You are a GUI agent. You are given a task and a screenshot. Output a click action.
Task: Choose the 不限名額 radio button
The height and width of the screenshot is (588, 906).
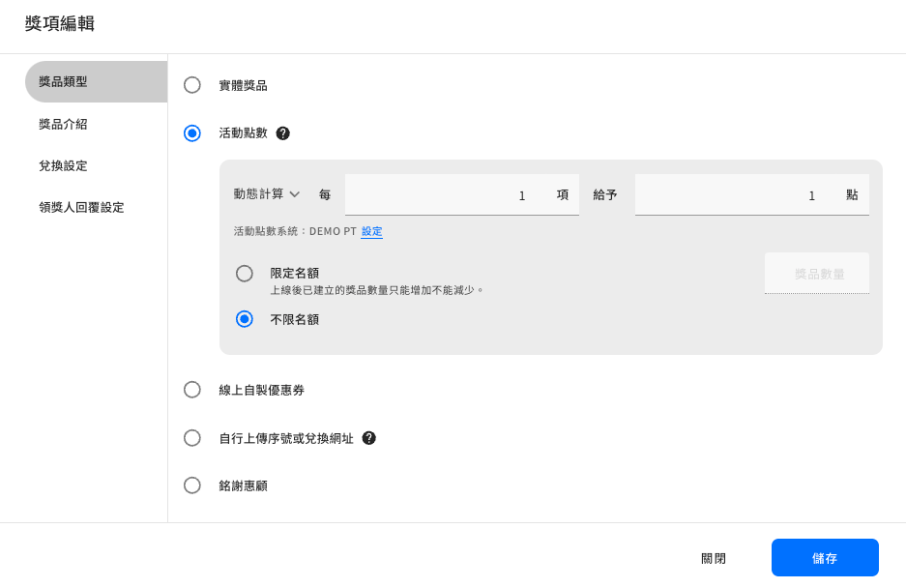pos(245,319)
